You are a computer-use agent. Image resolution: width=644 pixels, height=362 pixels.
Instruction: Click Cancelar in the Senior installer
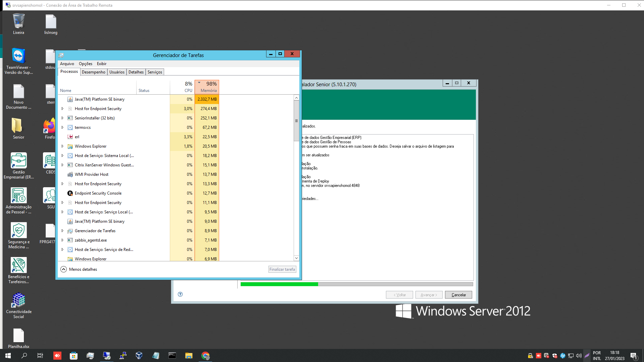pyautogui.click(x=458, y=295)
